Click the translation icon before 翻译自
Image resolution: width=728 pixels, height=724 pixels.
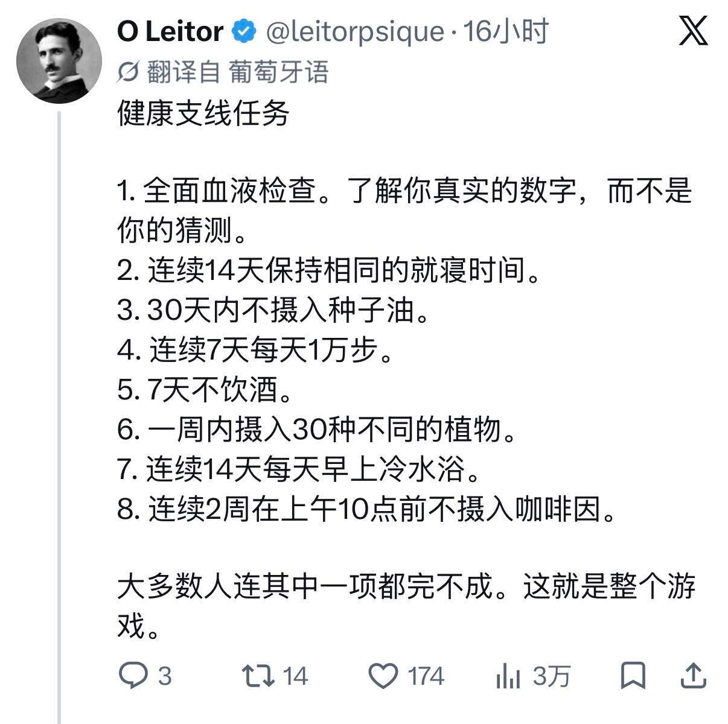[129, 72]
